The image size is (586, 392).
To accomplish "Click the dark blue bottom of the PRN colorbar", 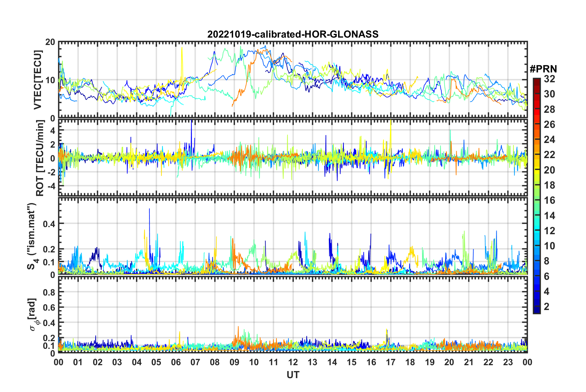I will pos(536,311).
